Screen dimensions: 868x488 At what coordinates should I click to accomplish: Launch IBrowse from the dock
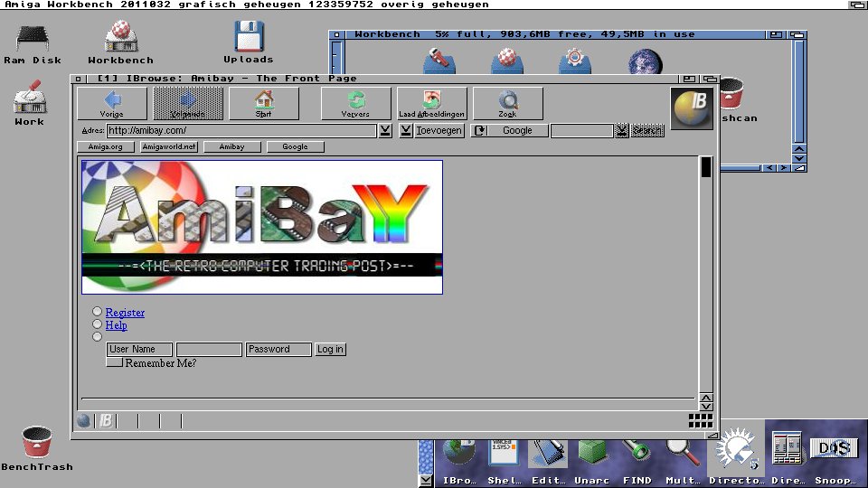point(459,462)
